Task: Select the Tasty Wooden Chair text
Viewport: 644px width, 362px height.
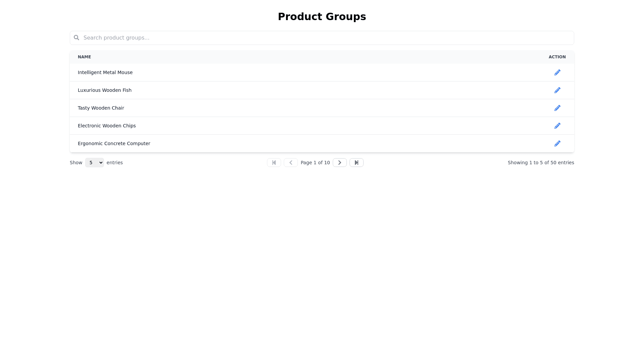Action: 101,108
